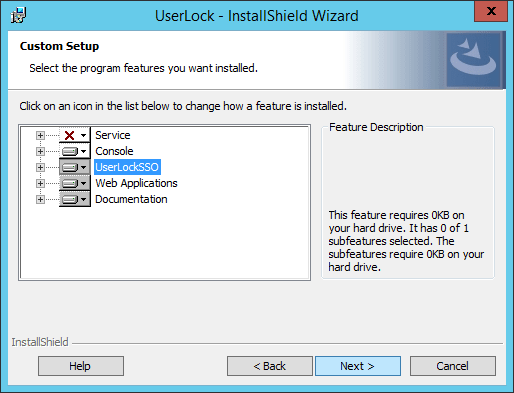Select the Service feature label
This screenshot has height=393, width=514.
[113, 135]
